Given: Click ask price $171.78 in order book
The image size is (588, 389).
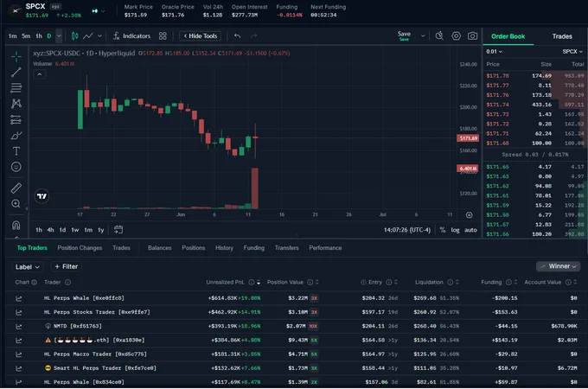Looking at the screenshot, I should point(497,76).
